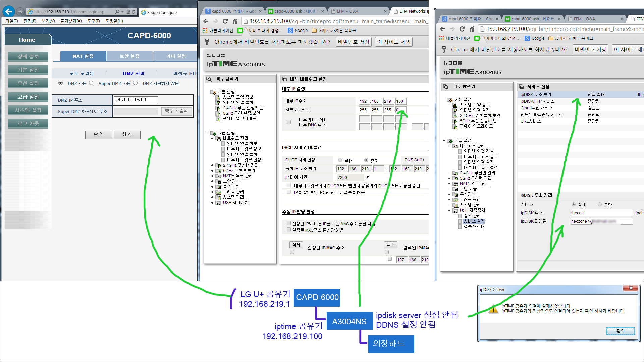The image size is (644, 362).
Task: Click reload icon in middle Chrome window
Action: click(225, 21)
